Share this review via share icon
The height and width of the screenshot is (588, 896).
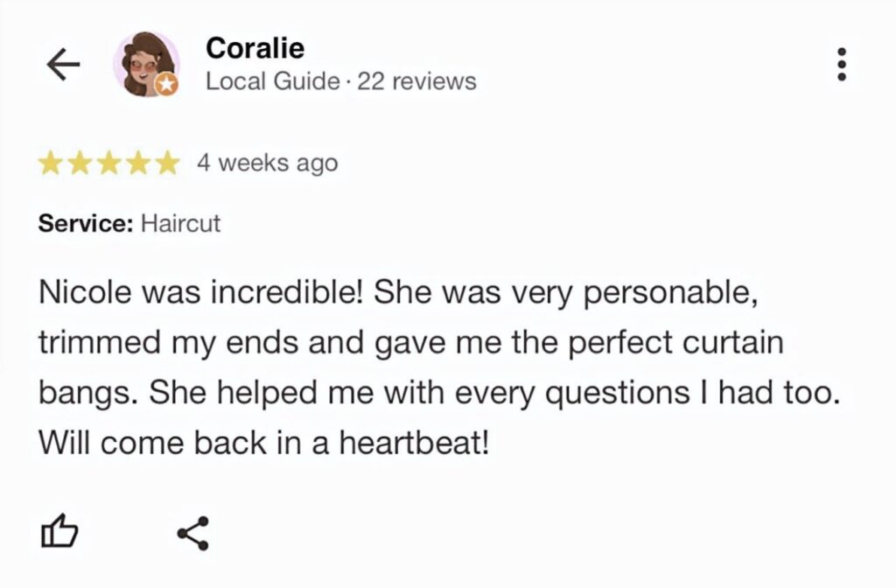point(192,532)
